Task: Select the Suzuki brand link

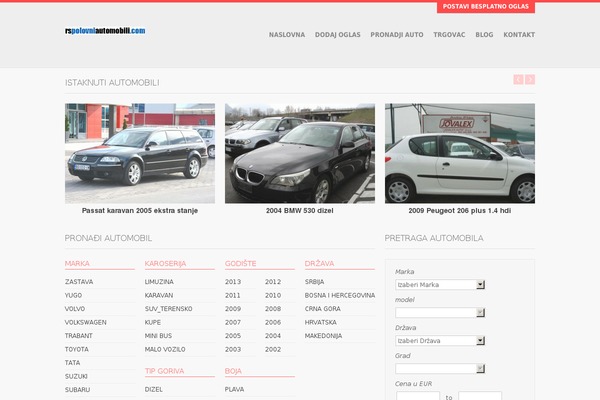Action: (76, 376)
